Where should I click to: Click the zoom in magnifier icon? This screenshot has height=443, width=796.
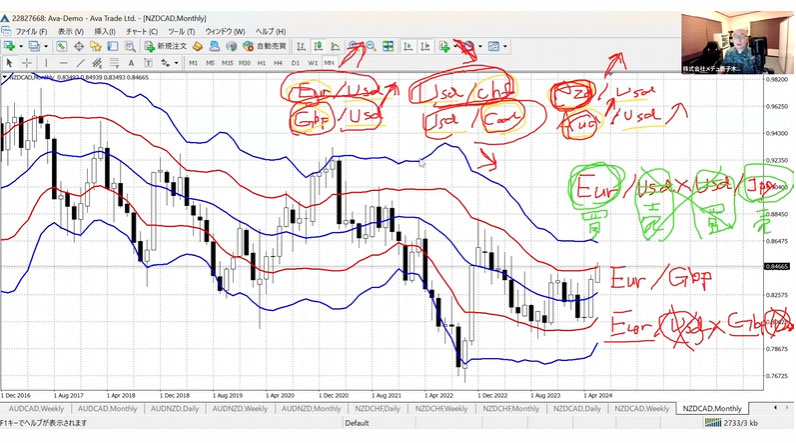point(354,46)
